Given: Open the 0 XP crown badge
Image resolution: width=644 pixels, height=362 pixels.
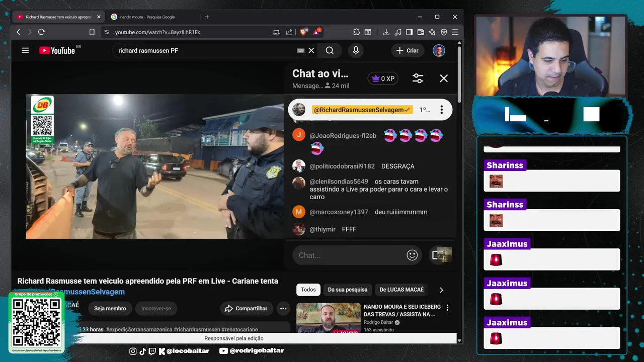Looking at the screenshot, I should pyautogui.click(x=383, y=78).
